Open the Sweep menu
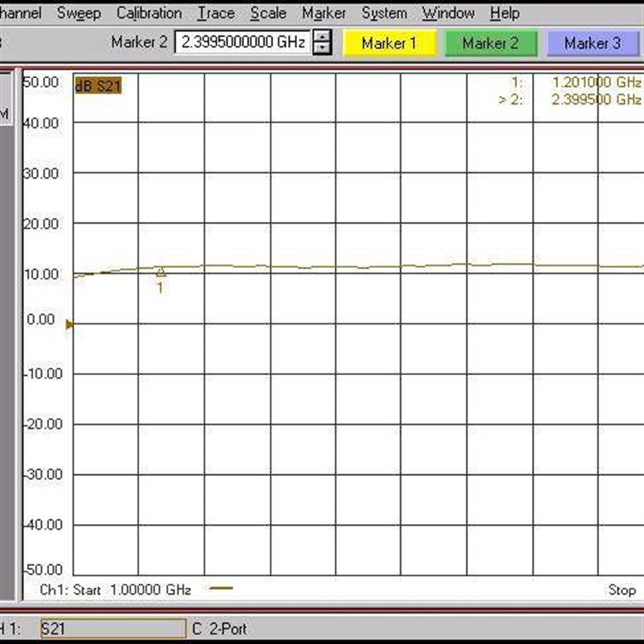The width and height of the screenshot is (644, 644). point(79,13)
